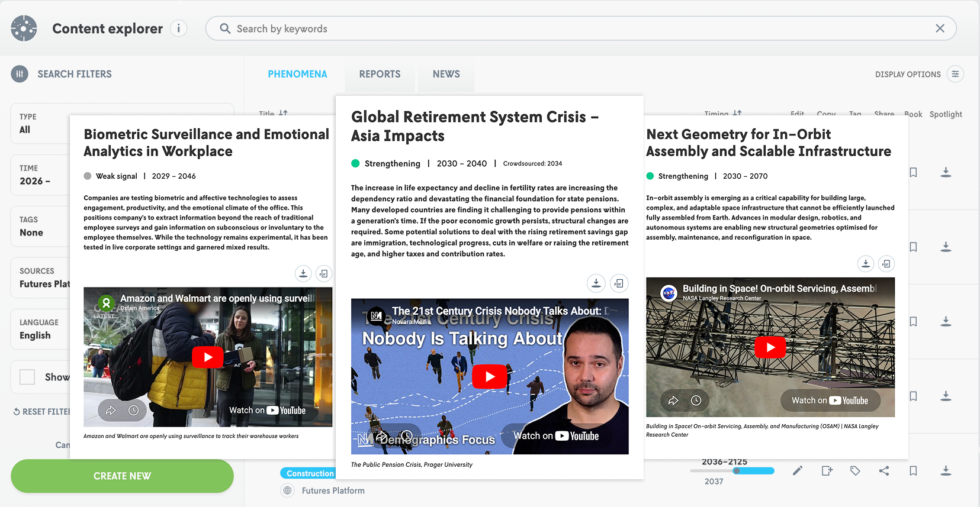Download the 2036–2125 row
The width and height of the screenshot is (980, 507).
tap(946, 471)
